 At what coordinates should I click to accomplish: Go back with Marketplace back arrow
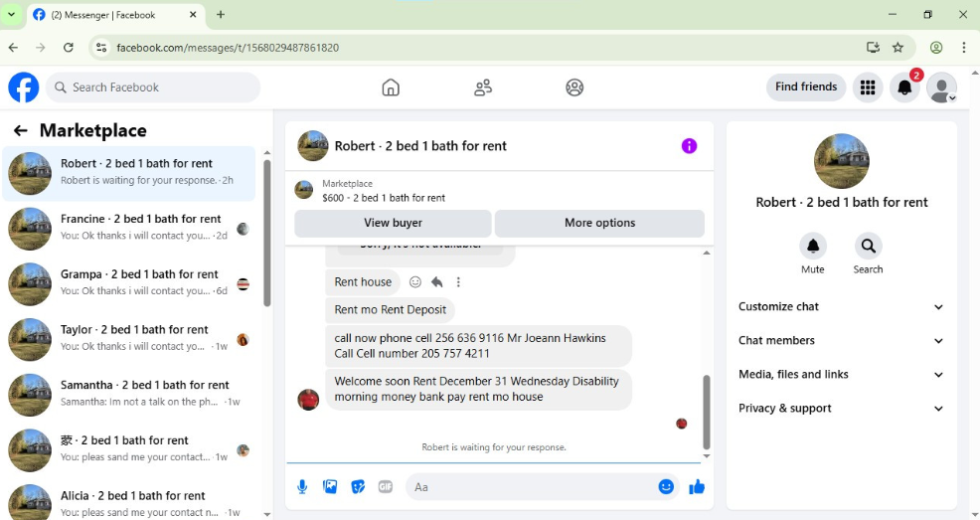tap(21, 130)
